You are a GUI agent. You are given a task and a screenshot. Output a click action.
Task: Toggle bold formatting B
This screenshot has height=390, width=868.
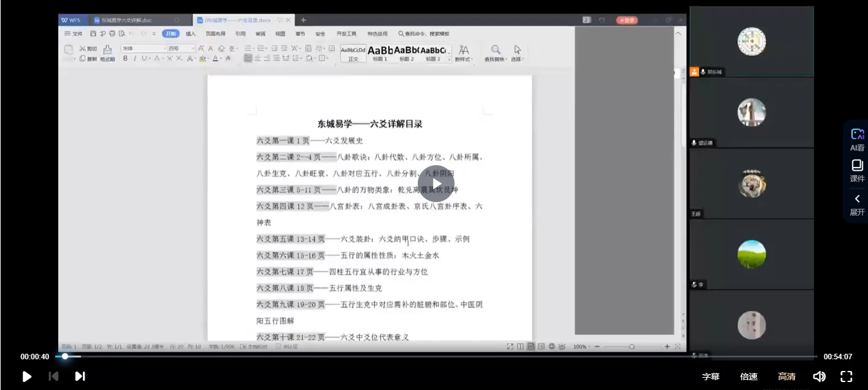(x=125, y=58)
